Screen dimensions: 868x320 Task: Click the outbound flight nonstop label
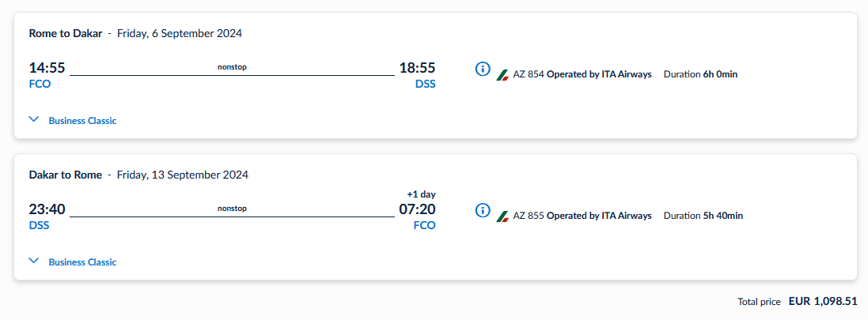click(232, 67)
